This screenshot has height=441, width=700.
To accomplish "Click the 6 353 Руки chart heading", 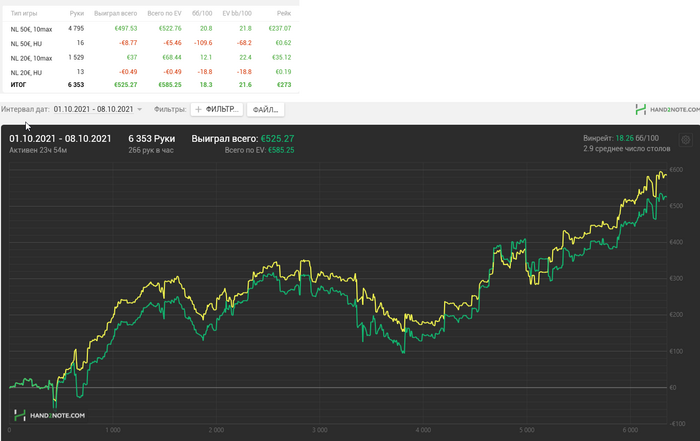I will 152,139.
